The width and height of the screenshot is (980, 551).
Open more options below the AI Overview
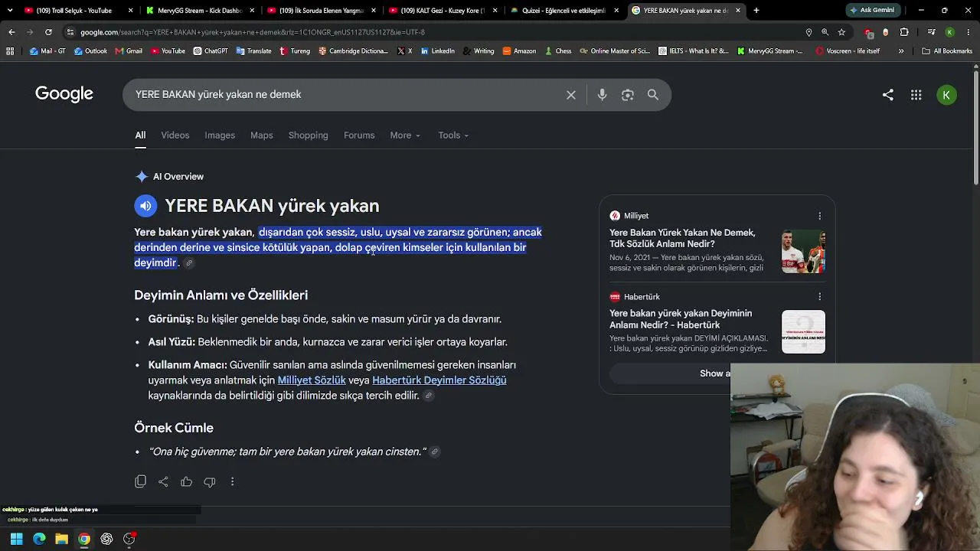tap(232, 481)
